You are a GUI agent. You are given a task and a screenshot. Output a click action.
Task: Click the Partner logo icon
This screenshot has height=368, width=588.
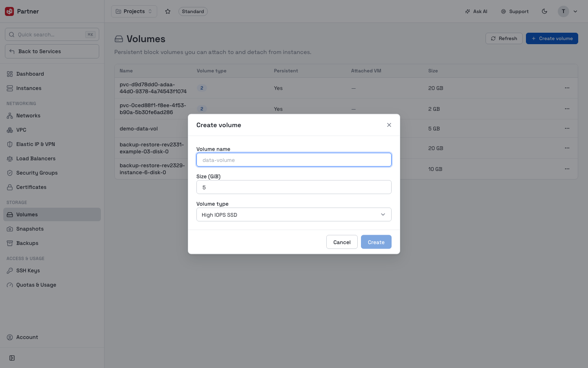[9, 11]
